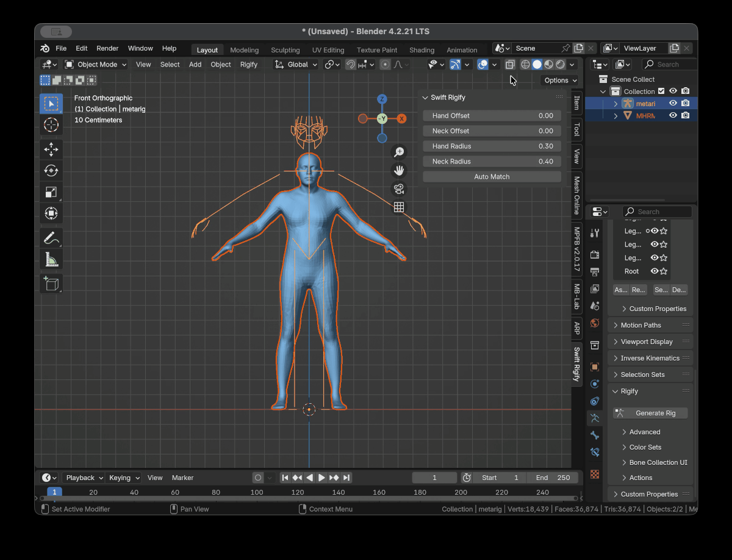This screenshot has width=732, height=560.
Task: Expand the metarig item in outliner
Action: click(615, 104)
